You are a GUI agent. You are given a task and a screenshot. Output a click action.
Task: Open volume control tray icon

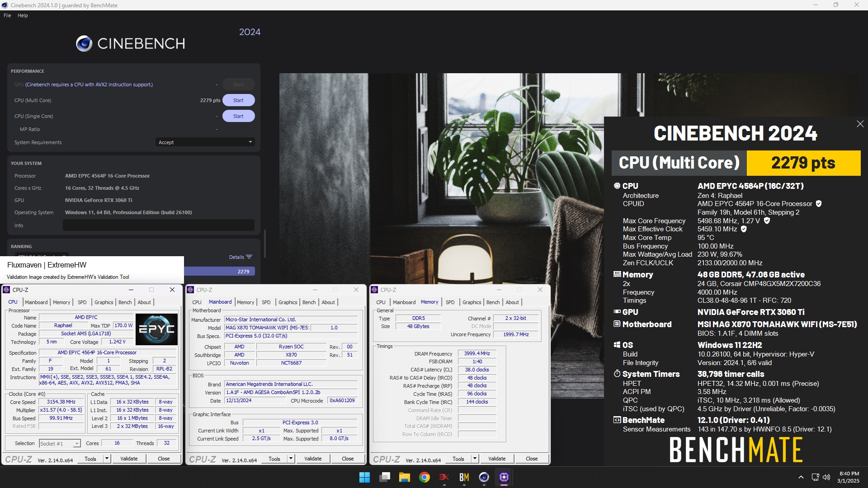(826, 477)
